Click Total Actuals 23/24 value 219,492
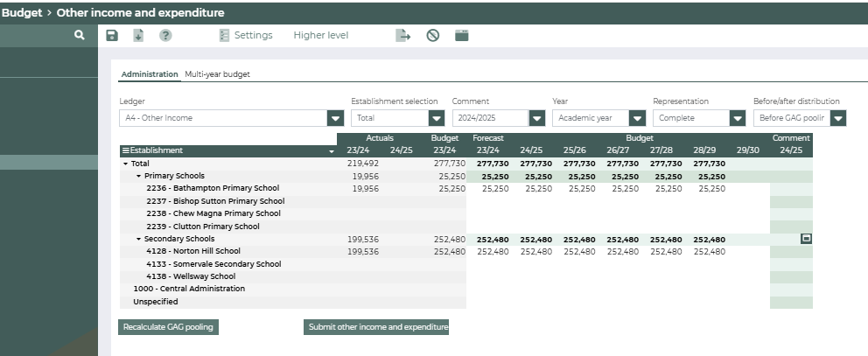This screenshot has width=868, height=356. click(x=363, y=164)
